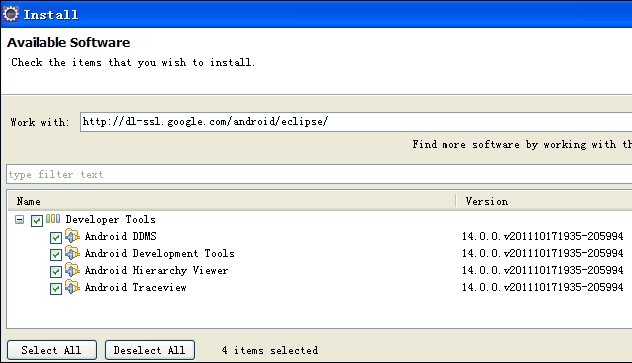Uncheck the Developer Tools checkbox
This screenshot has height=363, width=632.
(37, 220)
